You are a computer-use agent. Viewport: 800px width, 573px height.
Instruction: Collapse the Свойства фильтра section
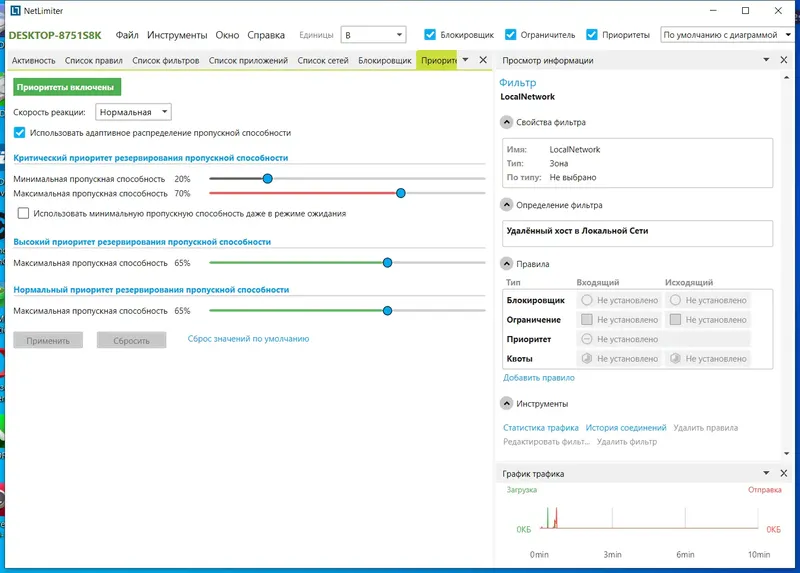tap(506, 122)
